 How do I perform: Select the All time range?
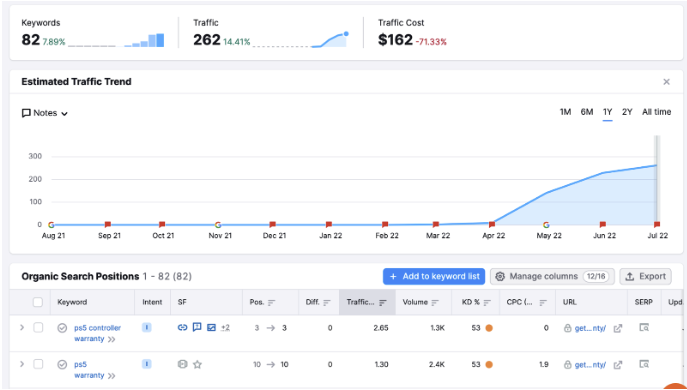tap(656, 112)
